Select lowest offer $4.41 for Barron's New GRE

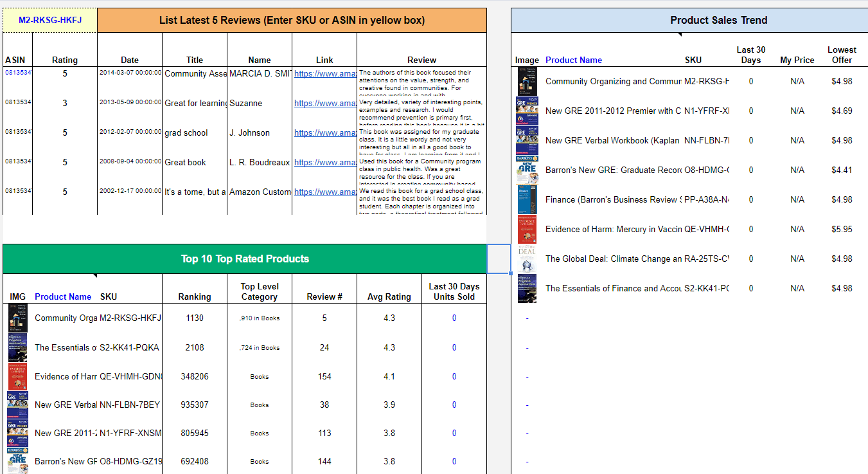[842, 170]
